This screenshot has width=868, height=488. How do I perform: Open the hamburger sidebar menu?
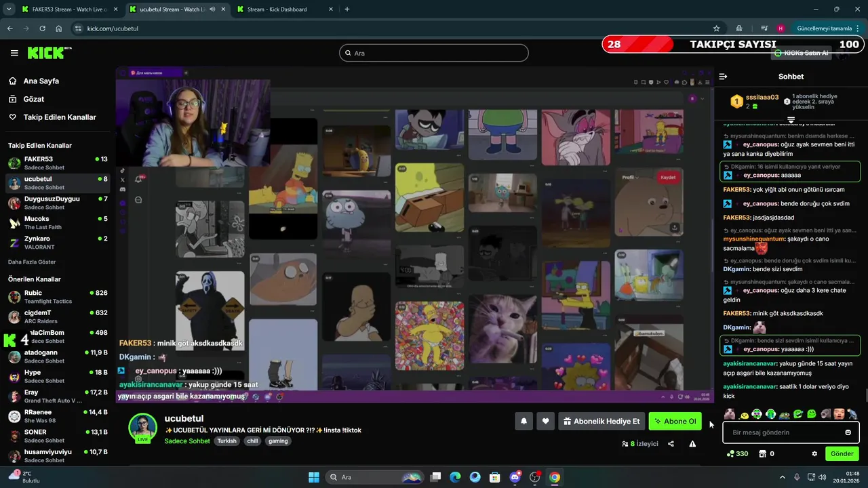click(x=14, y=53)
